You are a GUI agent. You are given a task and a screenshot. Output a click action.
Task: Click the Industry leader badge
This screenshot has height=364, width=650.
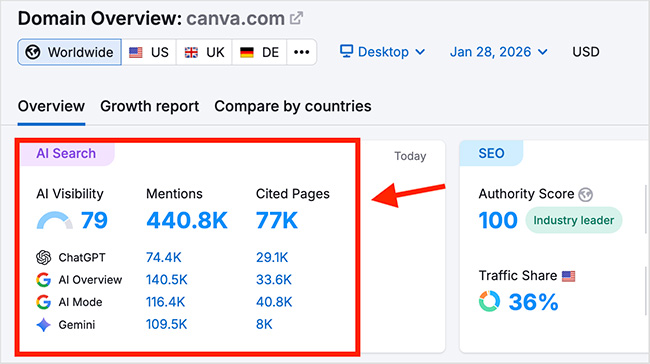click(574, 220)
